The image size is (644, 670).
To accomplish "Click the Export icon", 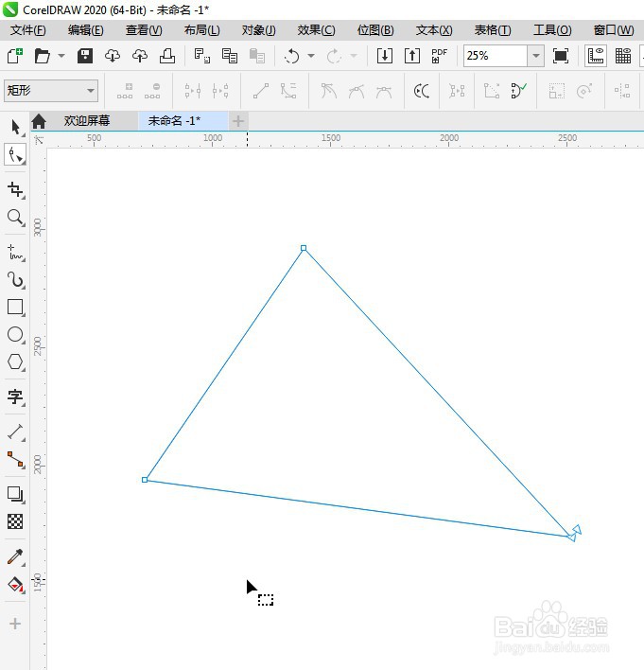I will 412,56.
